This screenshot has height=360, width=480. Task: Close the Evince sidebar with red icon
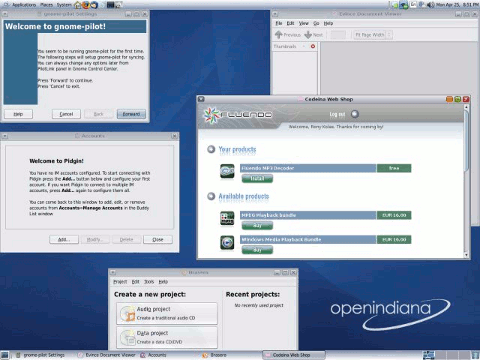313,46
